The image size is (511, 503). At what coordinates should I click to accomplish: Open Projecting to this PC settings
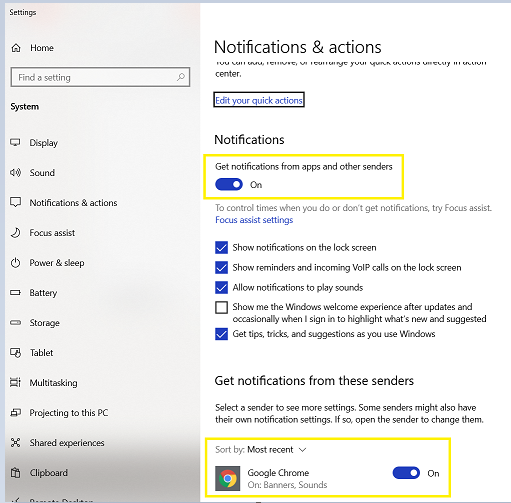click(69, 413)
